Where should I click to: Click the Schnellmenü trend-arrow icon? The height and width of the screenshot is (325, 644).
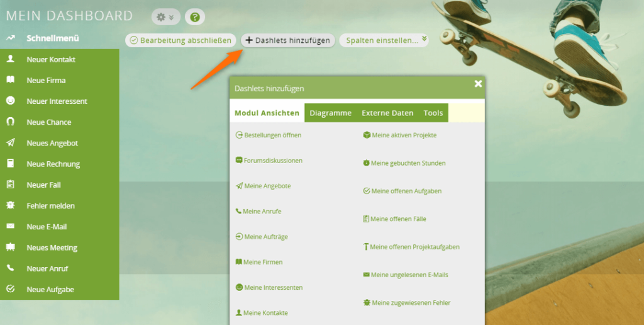click(x=11, y=38)
